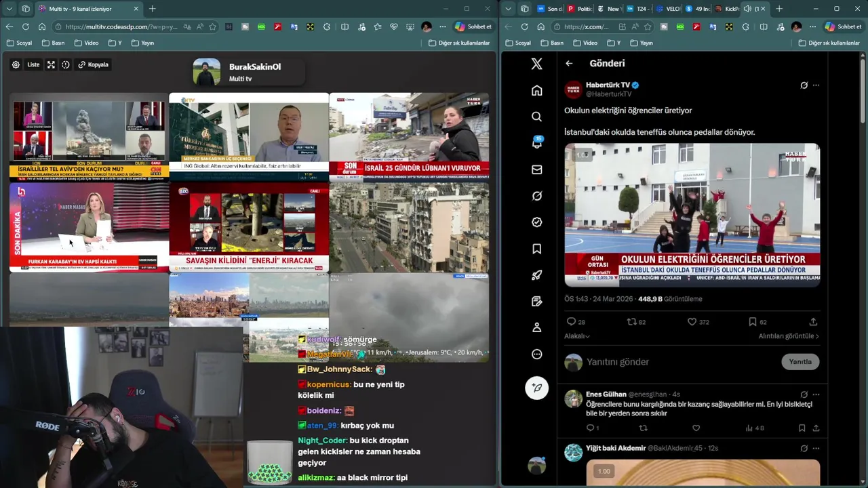Open new tab in left browser window
The width and height of the screenshot is (868, 488).
[152, 9]
